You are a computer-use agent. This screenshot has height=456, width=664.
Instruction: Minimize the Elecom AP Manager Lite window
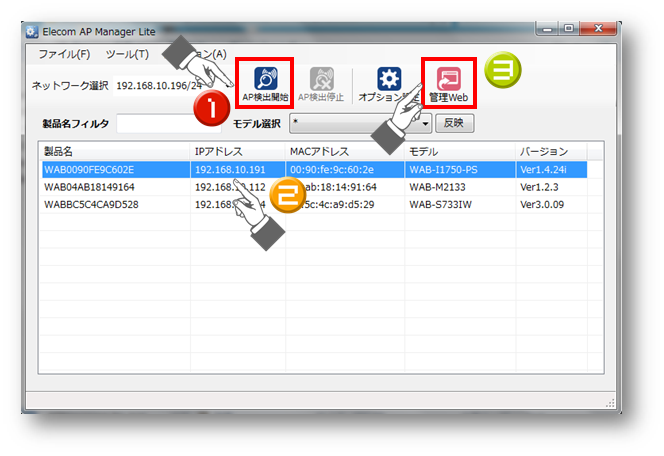tap(547, 29)
